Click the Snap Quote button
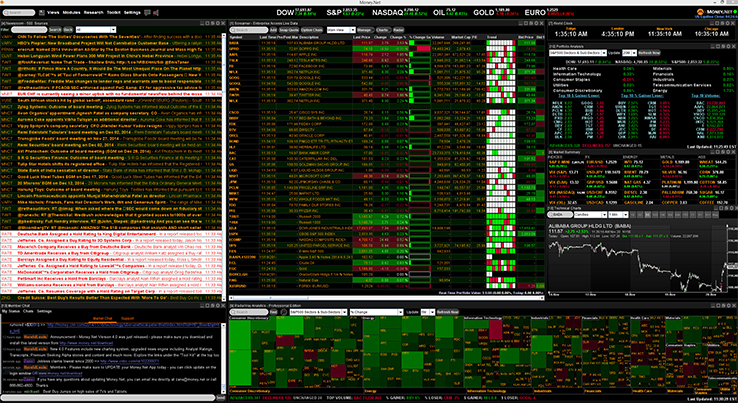Viewport: 738px width, 403px height. click(289, 30)
